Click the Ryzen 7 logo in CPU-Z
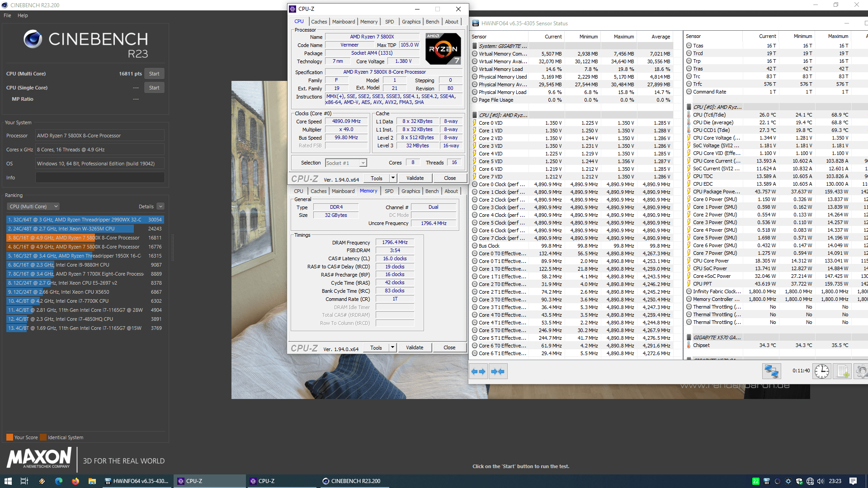The width and height of the screenshot is (868, 488). (443, 48)
